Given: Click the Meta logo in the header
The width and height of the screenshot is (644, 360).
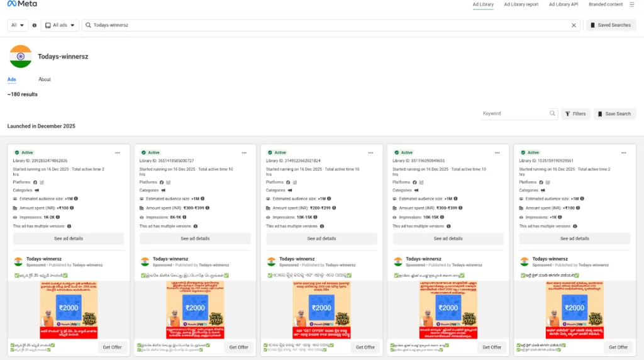Looking at the screenshot, I should pos(23,4).
